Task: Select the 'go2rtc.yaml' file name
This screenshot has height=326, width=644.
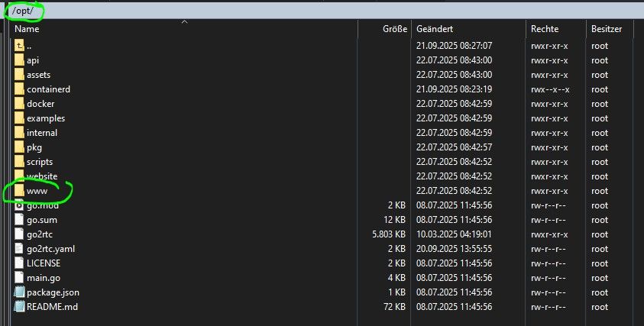Action: (51, 249)
